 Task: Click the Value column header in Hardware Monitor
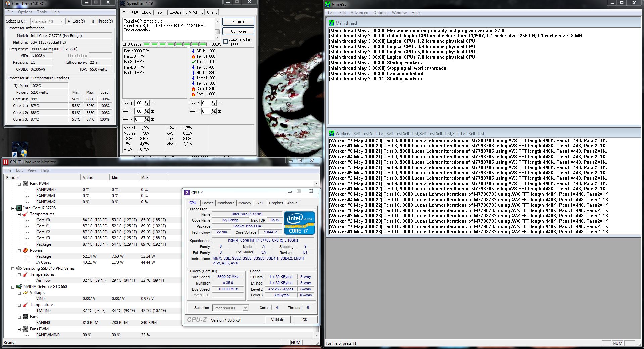click(95, 178)
